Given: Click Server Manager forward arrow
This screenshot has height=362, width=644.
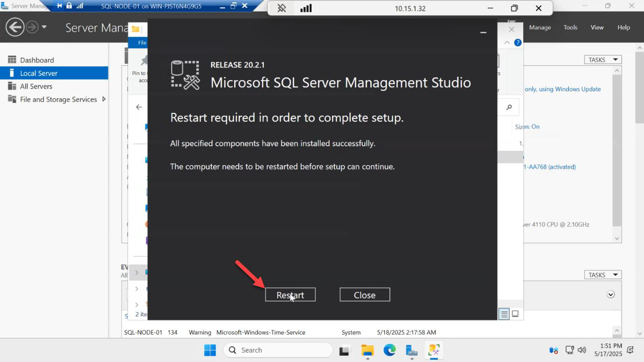Looking at the screenshot, I should (x=32, y=27).
